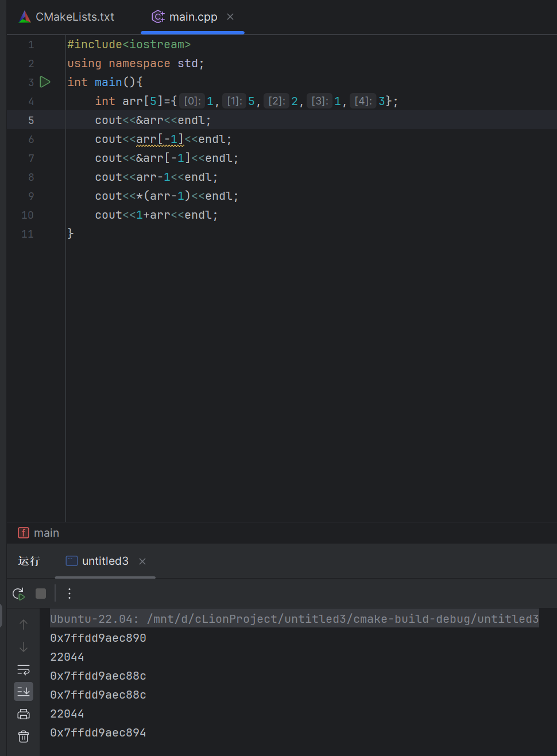557x756 pixels.
Task: Run main from the gutter play arrow
Action: (x=45, y=82)
